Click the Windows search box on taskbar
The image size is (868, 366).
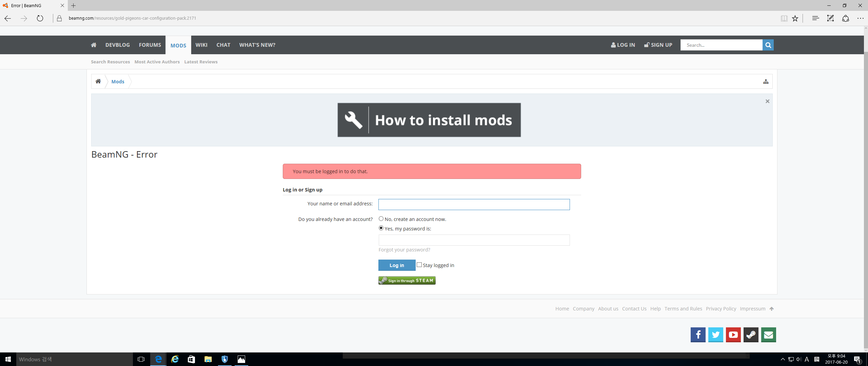75,359
